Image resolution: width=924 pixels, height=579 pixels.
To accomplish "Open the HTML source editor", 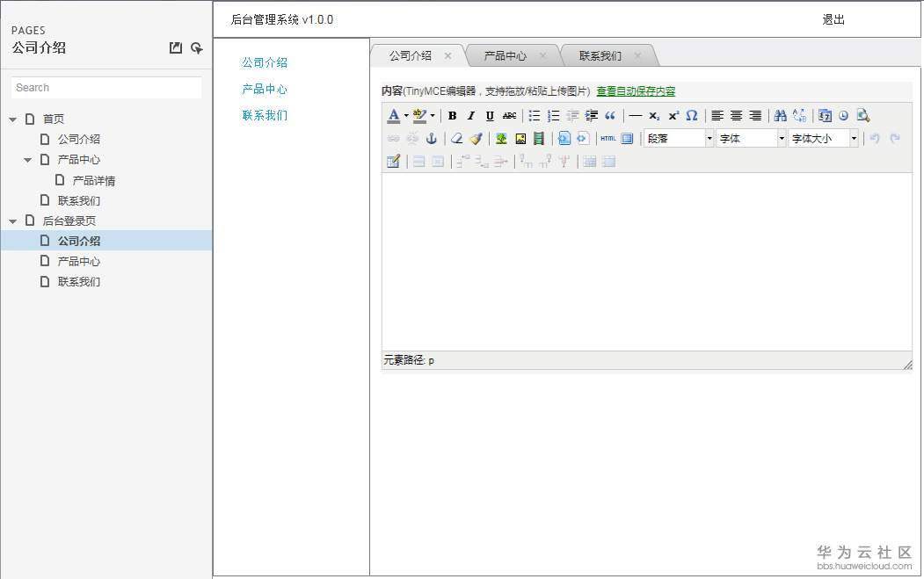I will [608, 139].
